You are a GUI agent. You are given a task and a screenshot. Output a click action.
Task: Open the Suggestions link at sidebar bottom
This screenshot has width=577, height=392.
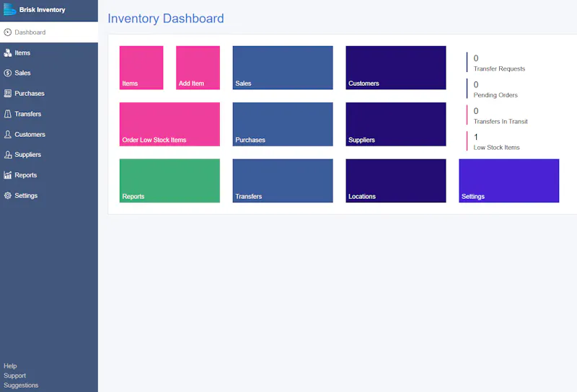tap(21, 385)
